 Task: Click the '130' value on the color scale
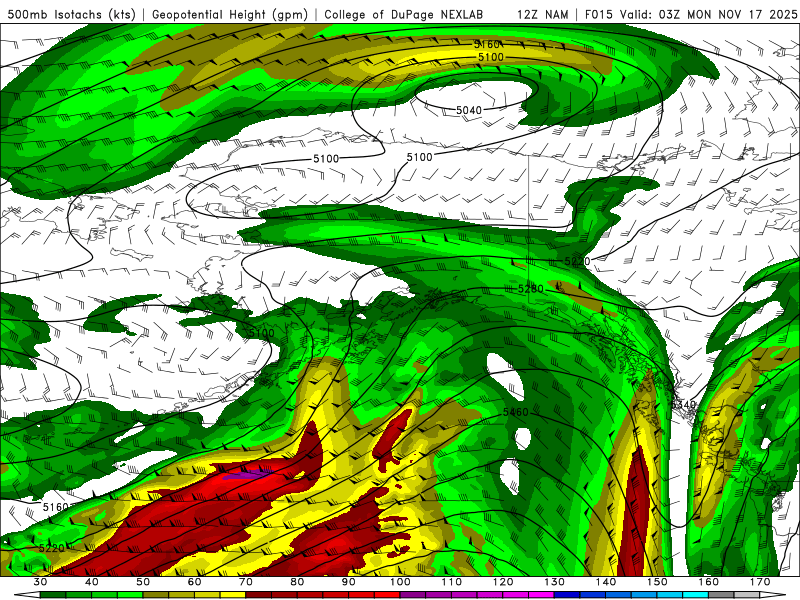[555, 582]
